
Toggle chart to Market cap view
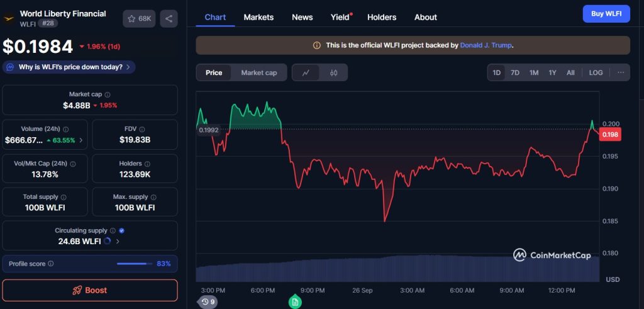[x=258, y=72]
